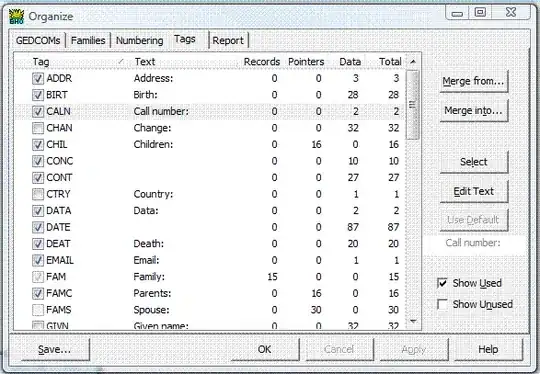
Task: Open the Edit Text button
Action: tap(474, 191)
